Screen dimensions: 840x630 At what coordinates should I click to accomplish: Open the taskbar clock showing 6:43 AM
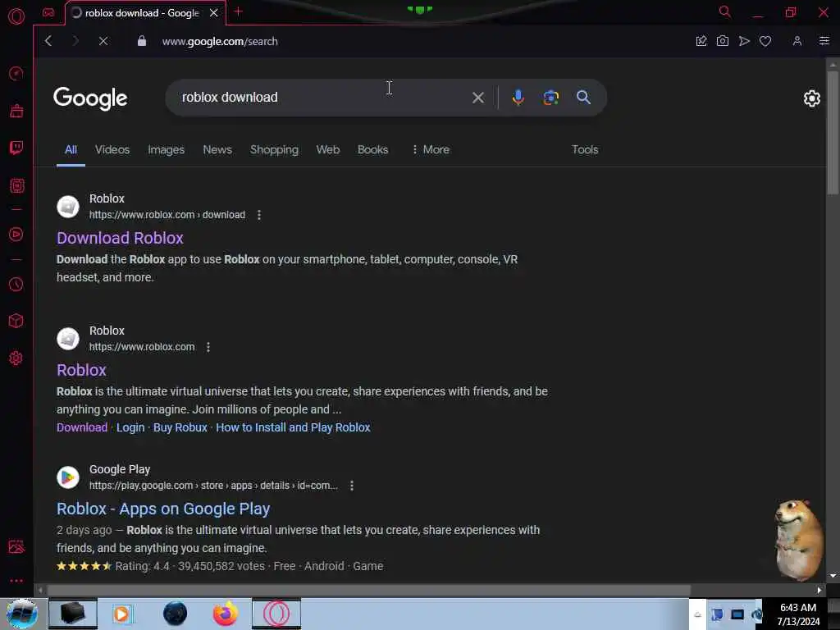coord(798,614)
